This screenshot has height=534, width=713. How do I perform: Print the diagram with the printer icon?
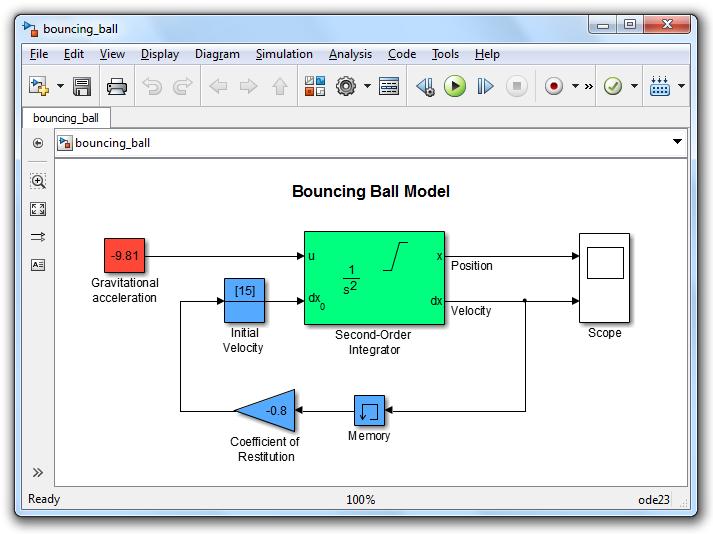tap(116, 86)
